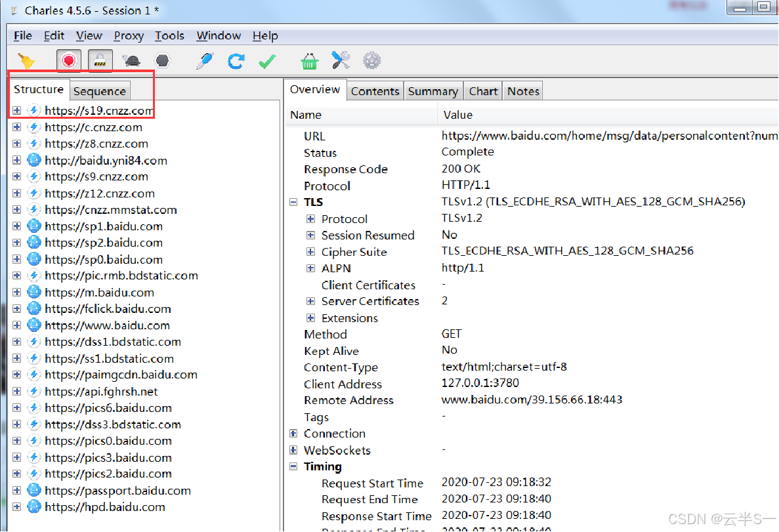Select the Remote Address value 39.156.66.18:443

pyautogui.click(x=532, y=400)
